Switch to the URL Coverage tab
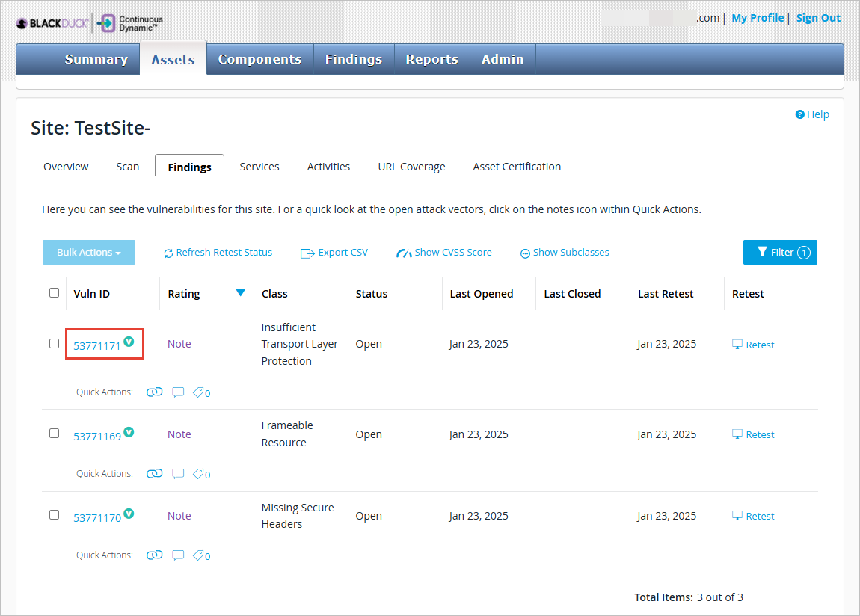 (x=411, y=167)
